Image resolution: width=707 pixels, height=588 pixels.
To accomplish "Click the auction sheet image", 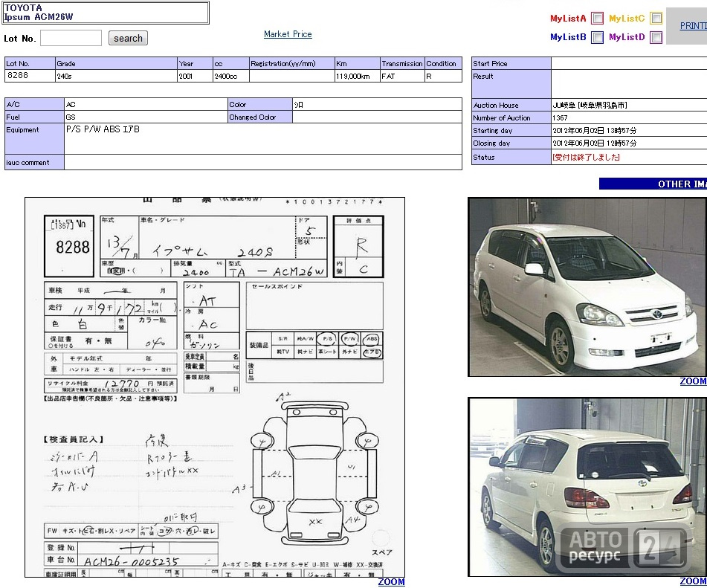I will coord(215,387).
